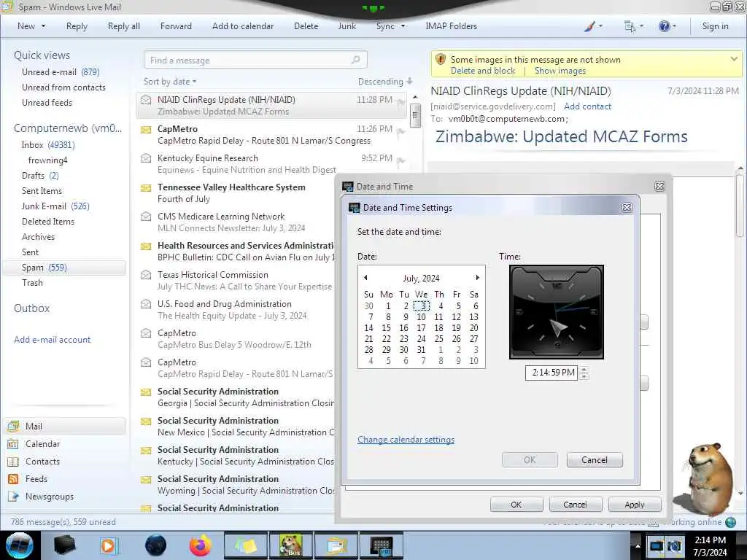747x560 pixels.
Task: Toggle Descending sort order
Action: click(385, 82)
